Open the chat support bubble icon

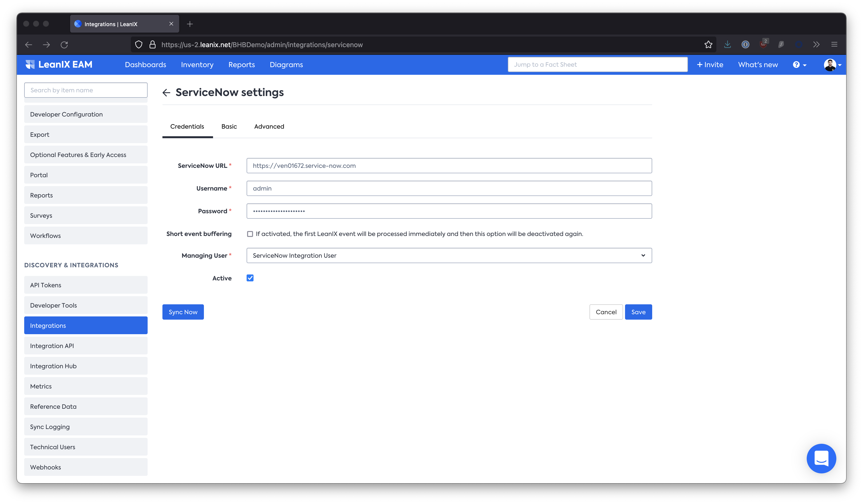(821, 458)
